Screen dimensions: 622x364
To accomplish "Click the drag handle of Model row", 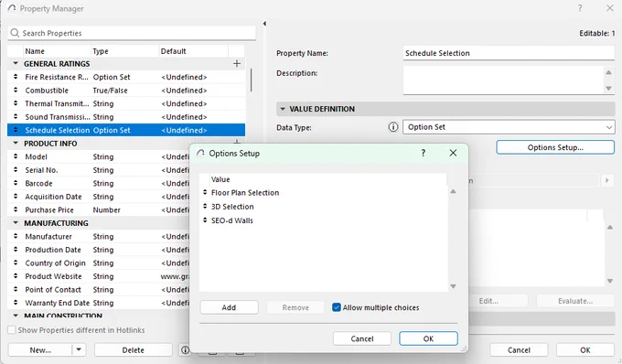I will coord(16,156).
